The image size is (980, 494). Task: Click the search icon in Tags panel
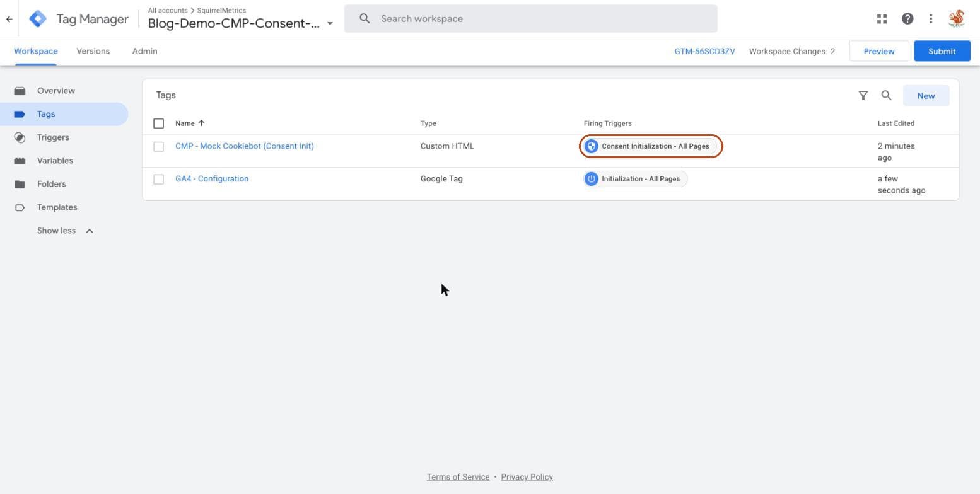click(887, 96)
